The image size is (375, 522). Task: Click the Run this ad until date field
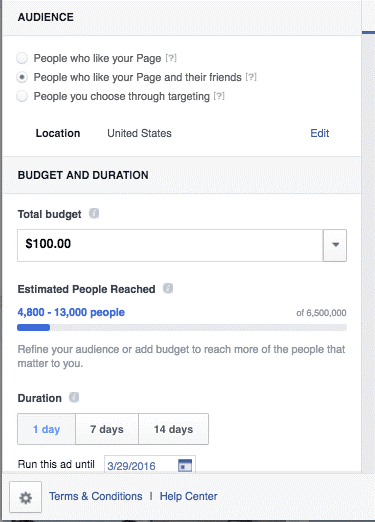coord(150,465)
